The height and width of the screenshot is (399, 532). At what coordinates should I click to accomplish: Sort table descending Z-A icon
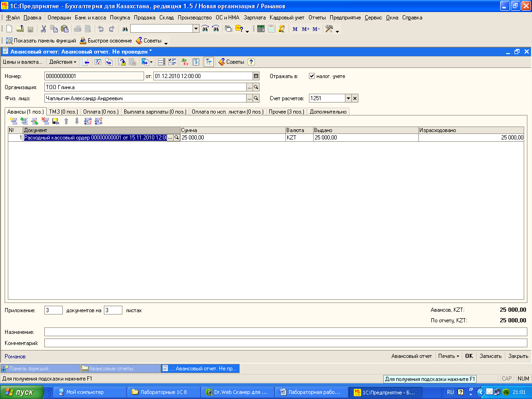click(99, 121)
